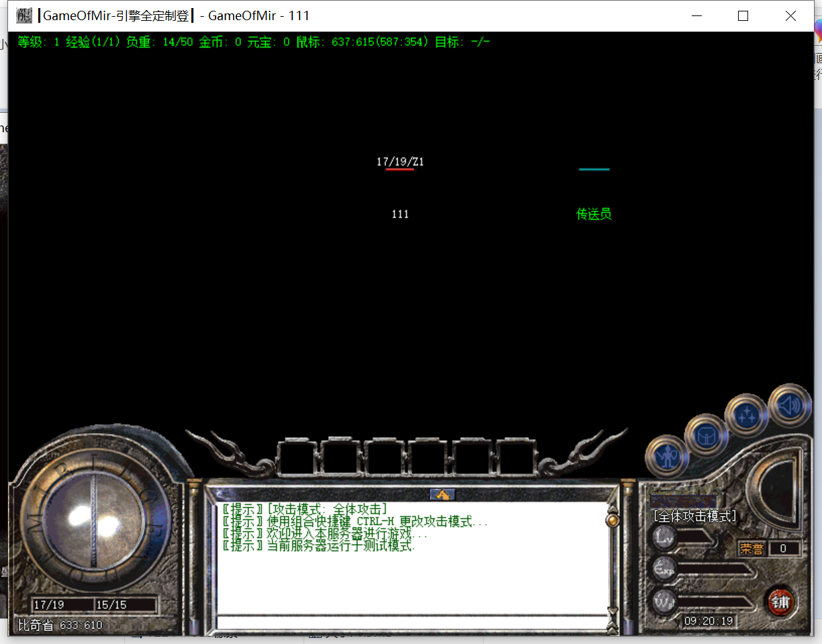The height and width of the screenshot is (644, 822).
Task: Open the skills button with stars
Action: tap(746, 415)
